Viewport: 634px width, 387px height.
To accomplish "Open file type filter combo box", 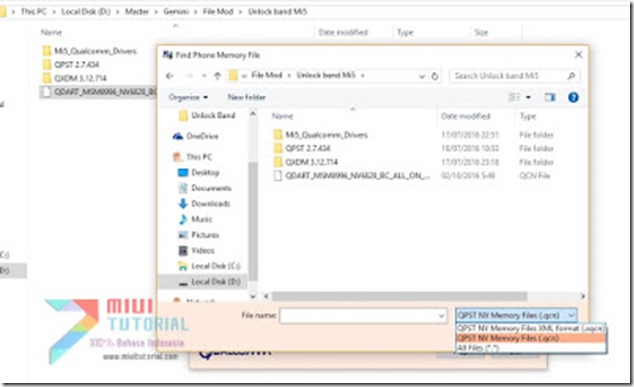I will 516,315.
